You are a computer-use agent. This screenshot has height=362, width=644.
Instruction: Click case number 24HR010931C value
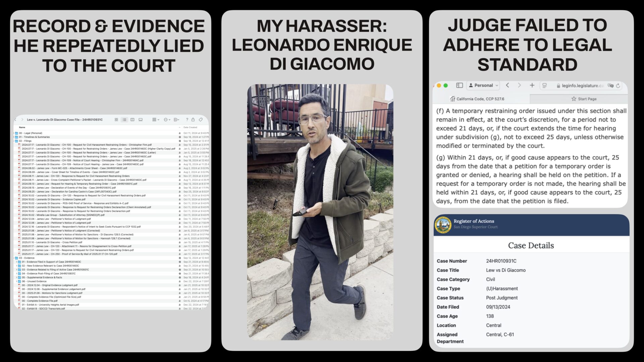[501, 261]
